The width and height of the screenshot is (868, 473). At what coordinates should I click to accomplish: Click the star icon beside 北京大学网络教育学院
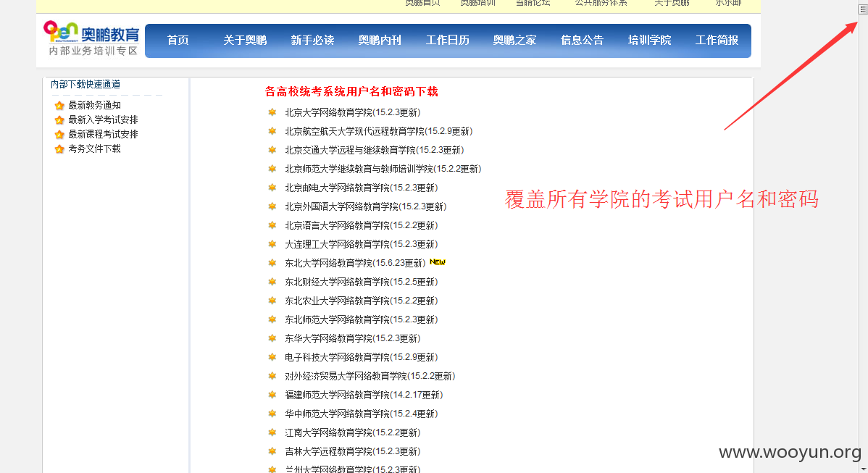(272, 112)
